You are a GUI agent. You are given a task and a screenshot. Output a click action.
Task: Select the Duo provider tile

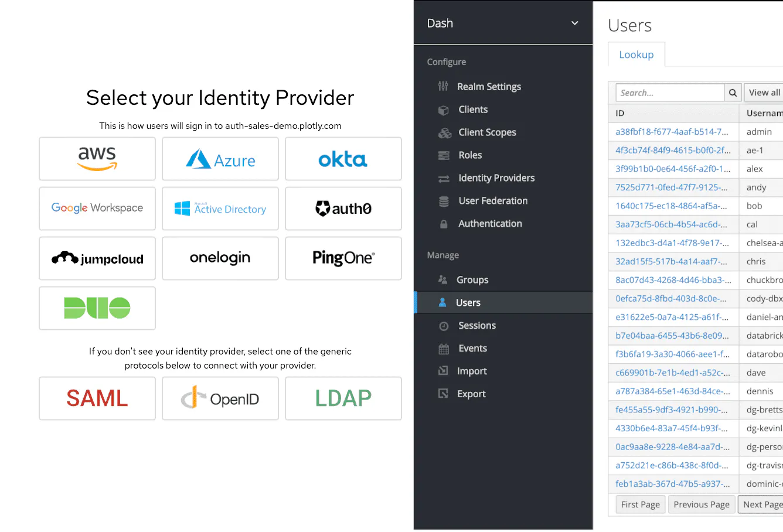pos(97,308)
